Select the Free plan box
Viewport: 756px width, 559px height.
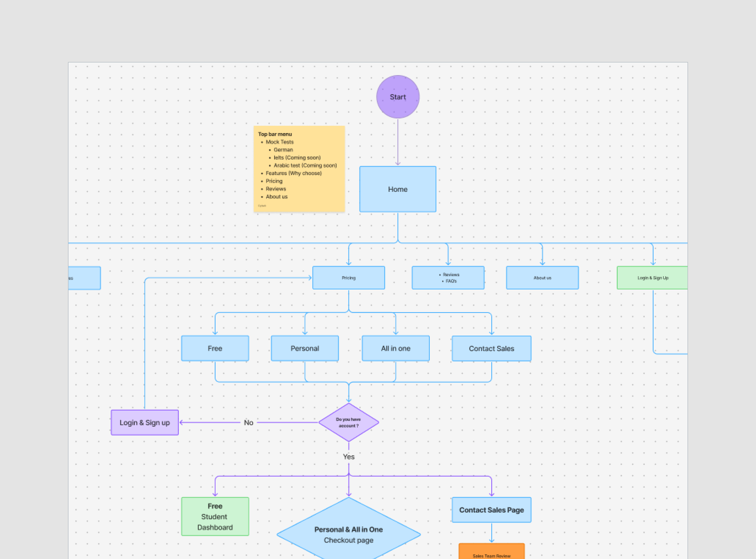pyautogui.click(x=215, y=348)
